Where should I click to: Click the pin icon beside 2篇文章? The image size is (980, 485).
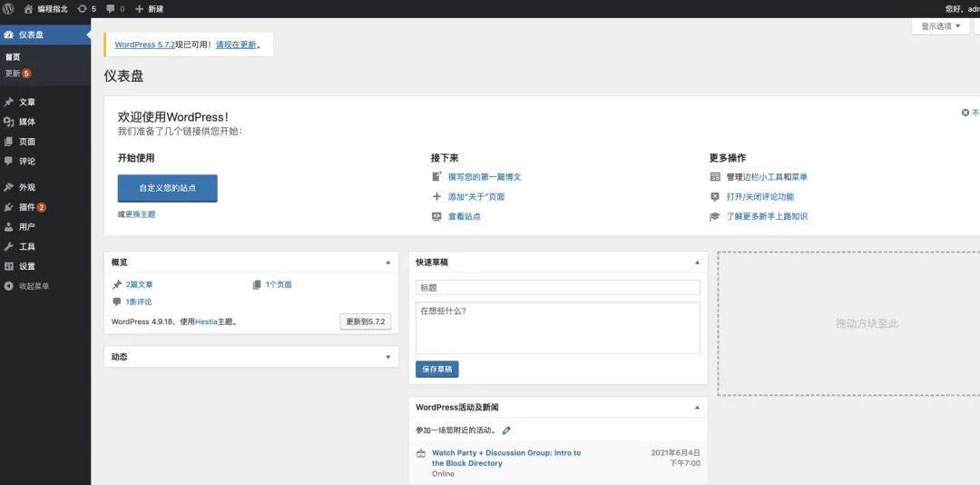point(117,285)
